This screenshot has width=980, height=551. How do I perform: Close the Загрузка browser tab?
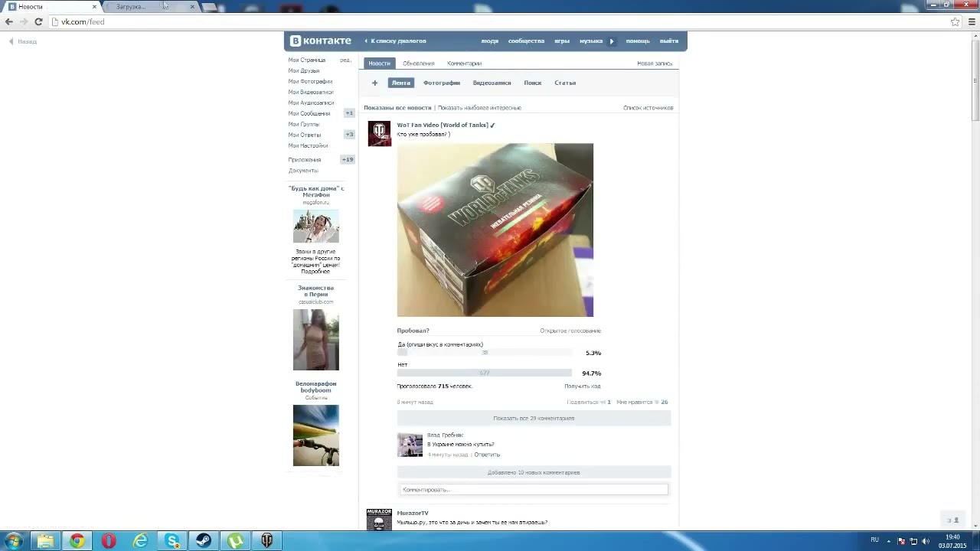tap(192, 7)
